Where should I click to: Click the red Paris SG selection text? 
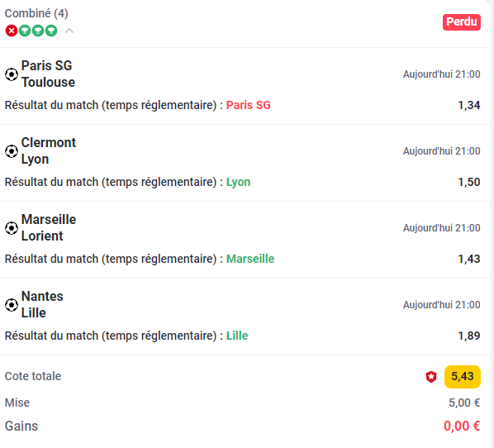coord(249,105)
